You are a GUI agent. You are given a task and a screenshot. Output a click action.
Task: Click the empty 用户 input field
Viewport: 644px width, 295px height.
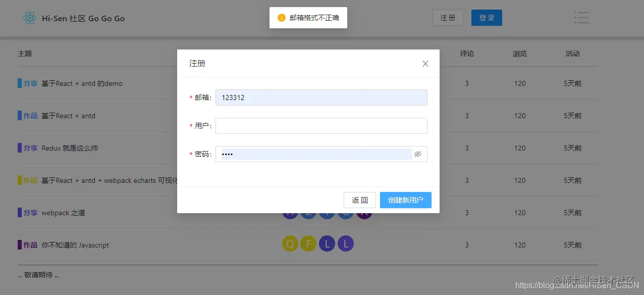coord(321,125)
